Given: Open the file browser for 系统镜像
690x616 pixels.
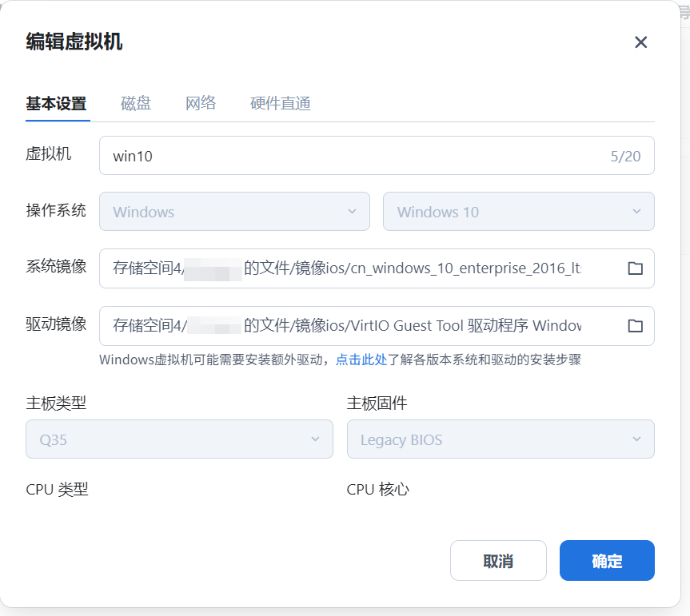Looking at the screenshot, I should tap(635, 268).
